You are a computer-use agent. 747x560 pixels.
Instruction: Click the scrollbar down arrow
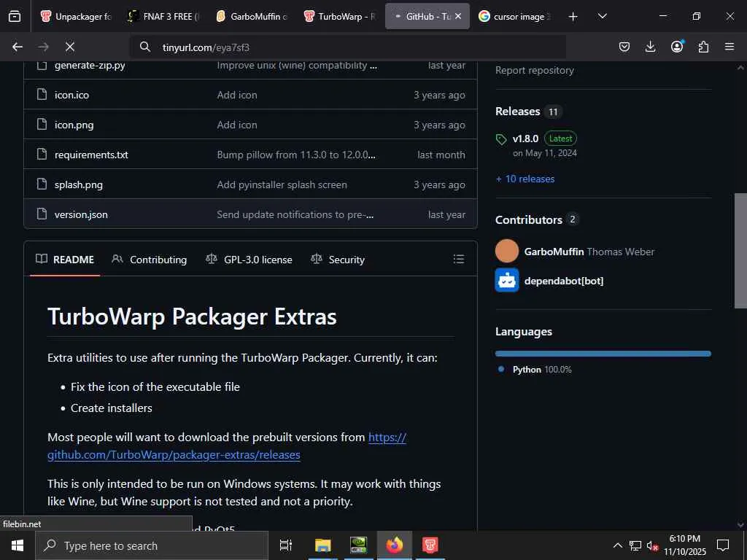tap(740, 525)
